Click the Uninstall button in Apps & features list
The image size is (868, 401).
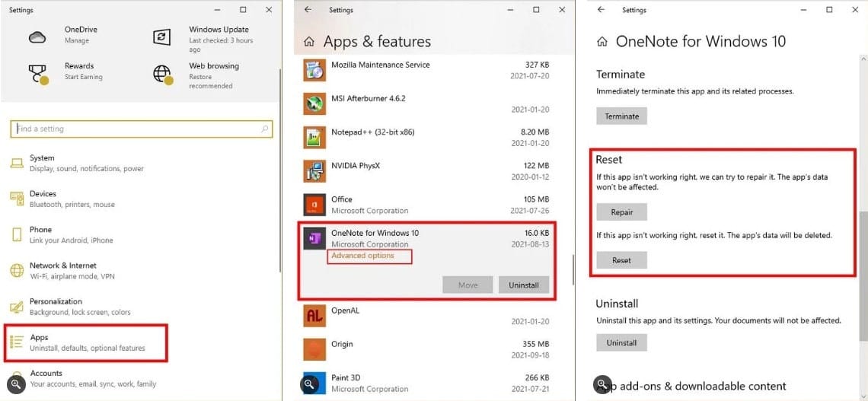(x=524, y=285)
